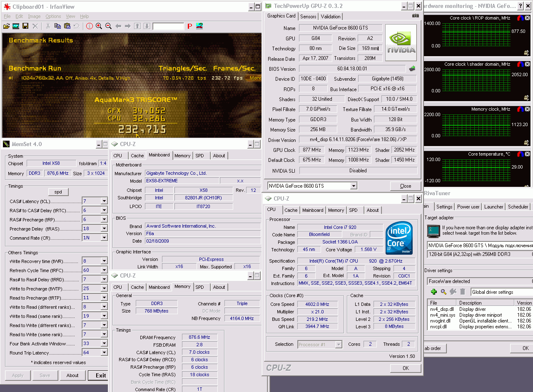The width and height of the screenshot is (533, 392).
Task: Select the nvoglnt.dll row in RivaTuner file list
Action: [481, 321]
